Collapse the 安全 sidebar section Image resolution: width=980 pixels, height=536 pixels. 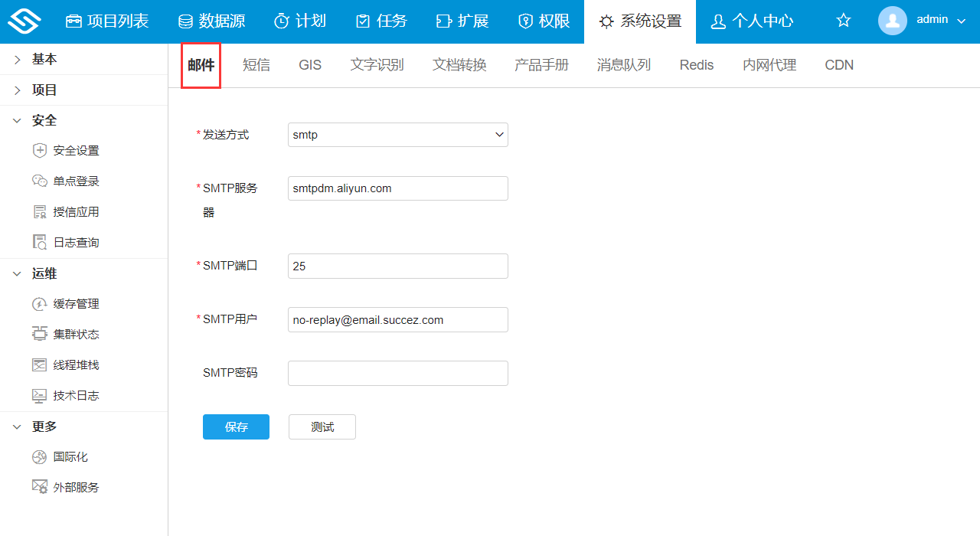[x=44, y=120]
